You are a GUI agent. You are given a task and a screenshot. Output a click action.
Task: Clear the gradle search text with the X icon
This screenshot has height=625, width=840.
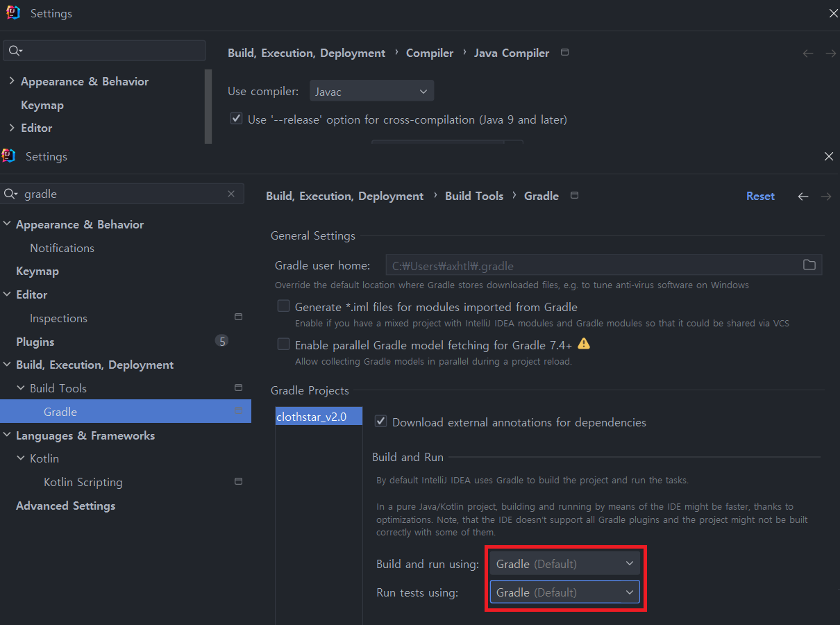[x=231, y=194]
